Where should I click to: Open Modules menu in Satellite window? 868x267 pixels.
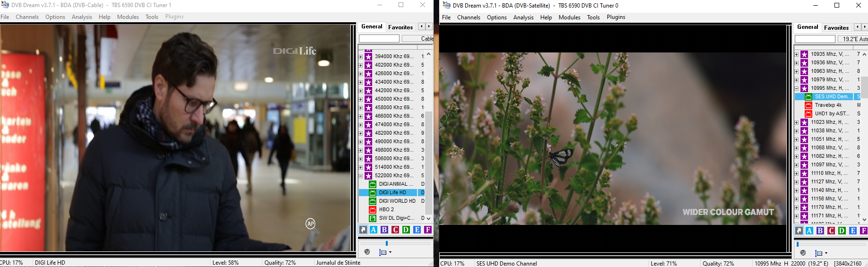coord(570,17)
